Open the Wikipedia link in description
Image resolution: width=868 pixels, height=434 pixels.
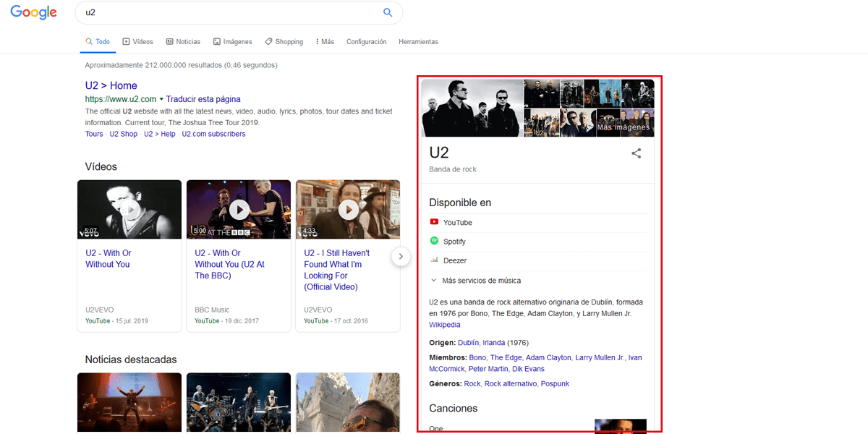(444, 325)
